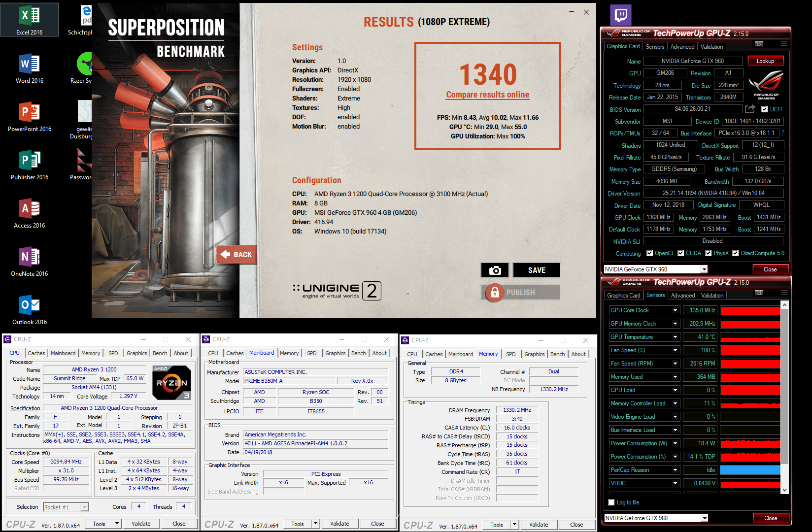The image size is (812, 532).
Task: Open Access 2016 desktop icon
Action: (30, 213)
